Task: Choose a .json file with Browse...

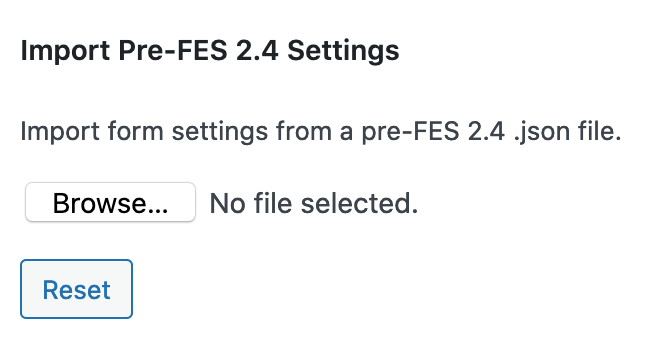Action: coord(110,202)
